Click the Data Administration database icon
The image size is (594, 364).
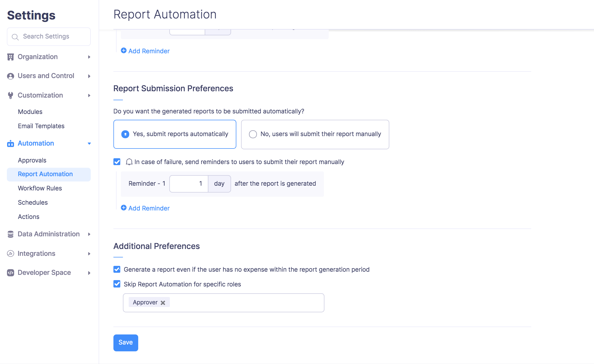[x=11, y=234]
